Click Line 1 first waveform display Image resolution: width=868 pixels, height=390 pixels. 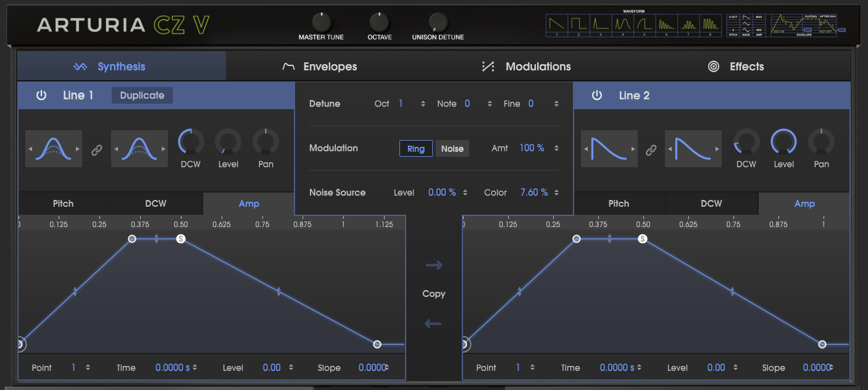(x=54, y=149)
